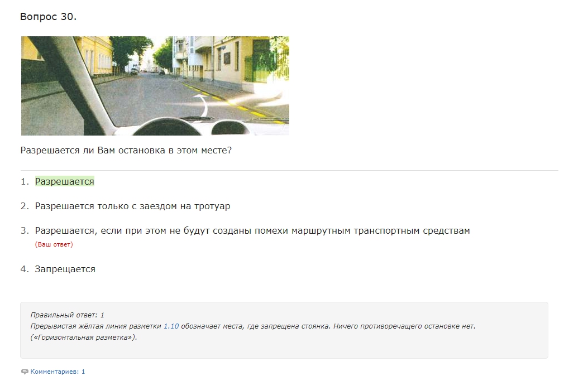The height and width of the screenshot is (381, 588).
Task: Select answer 'Разрешается'
Action: [65, 181]
